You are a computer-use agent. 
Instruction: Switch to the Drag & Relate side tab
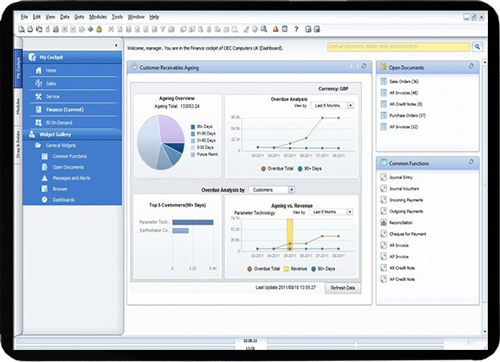click(x=18, y=144)
